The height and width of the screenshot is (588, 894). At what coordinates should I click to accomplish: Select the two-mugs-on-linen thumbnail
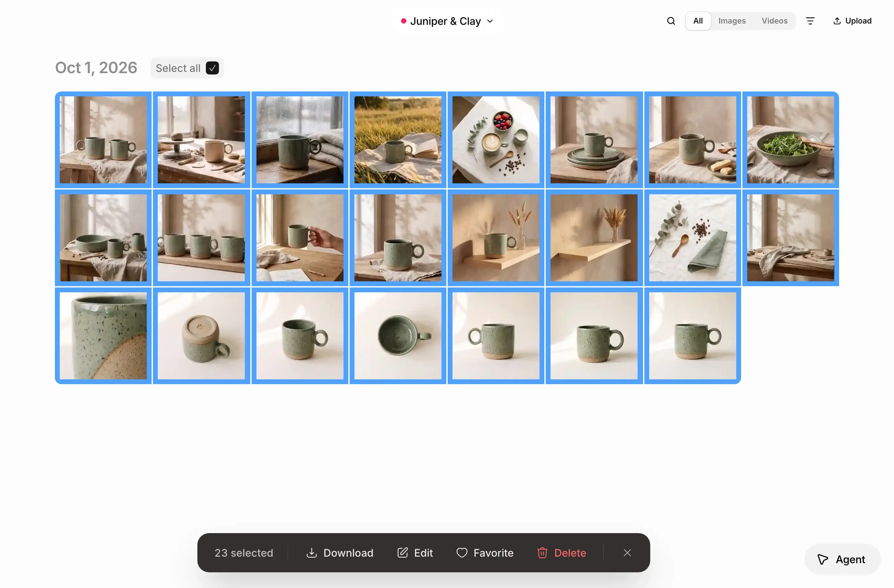(x=103, y=140)
